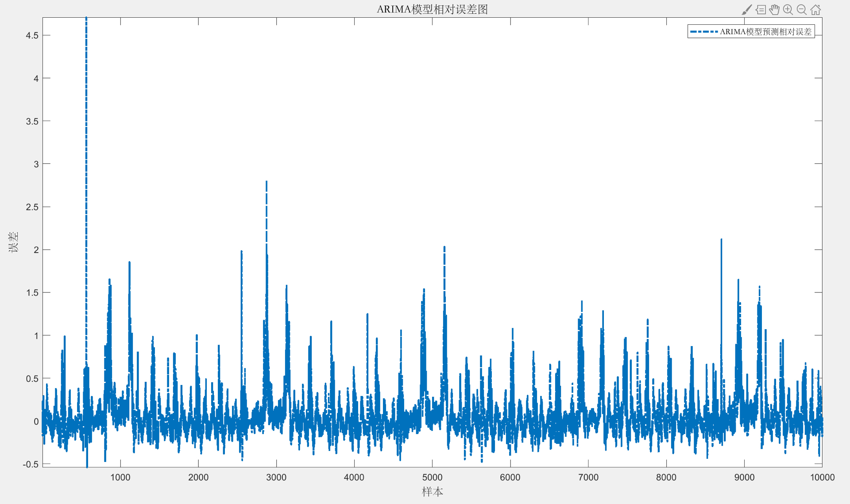This screenshot has height=504, width=850.
Task: Click the plot title ARIMA模型相对误差图
Action: (x=432, y=9)
